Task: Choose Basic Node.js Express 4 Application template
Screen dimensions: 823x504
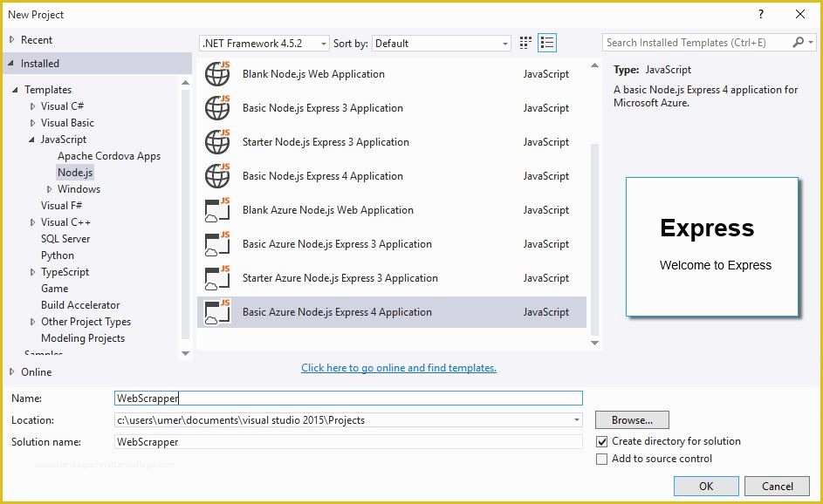Action: pos(392,176)
